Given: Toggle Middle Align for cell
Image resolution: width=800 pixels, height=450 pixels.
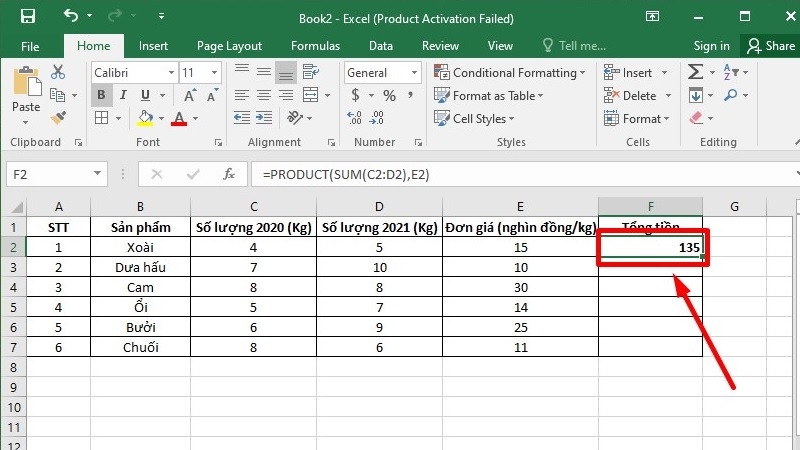Looking at the screenshot, I should pos(264,71).
